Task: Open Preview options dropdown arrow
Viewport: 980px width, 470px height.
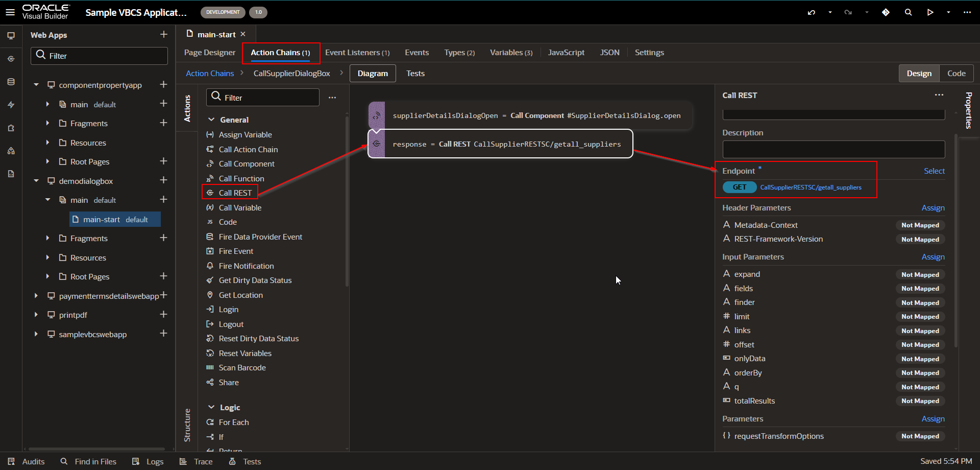Action: click(x=948, y=12)
